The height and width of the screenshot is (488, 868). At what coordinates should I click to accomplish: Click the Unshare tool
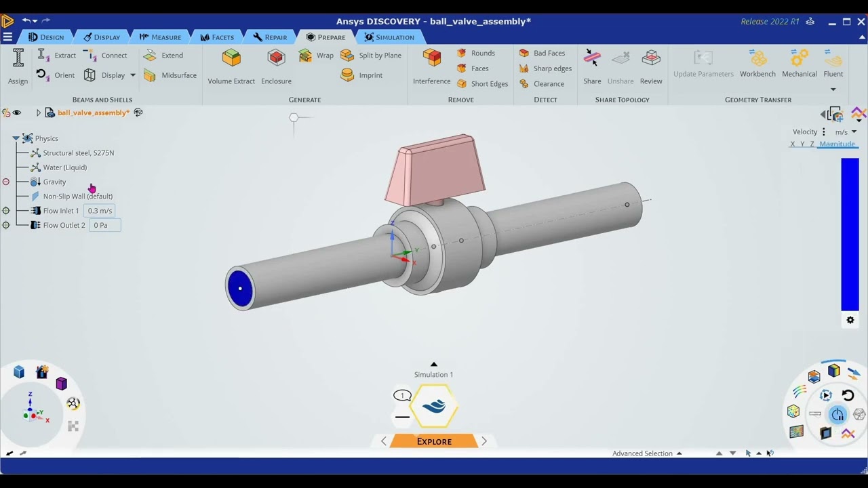pos(620,66)
